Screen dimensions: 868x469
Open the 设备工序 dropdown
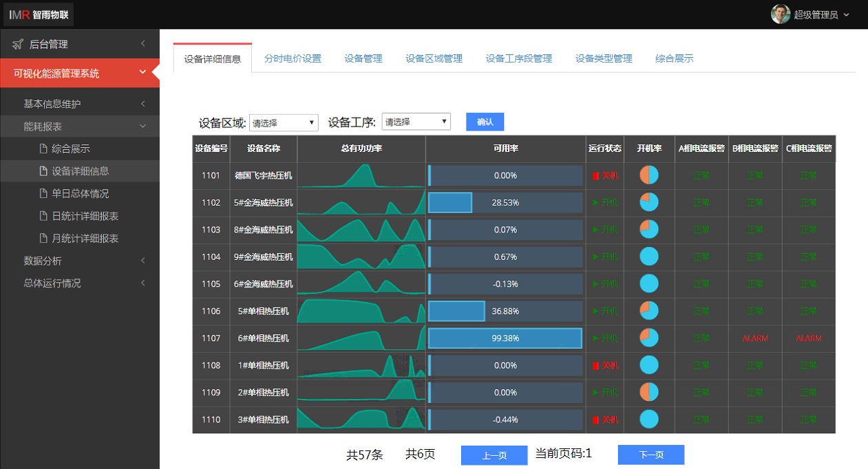(416, 122)
